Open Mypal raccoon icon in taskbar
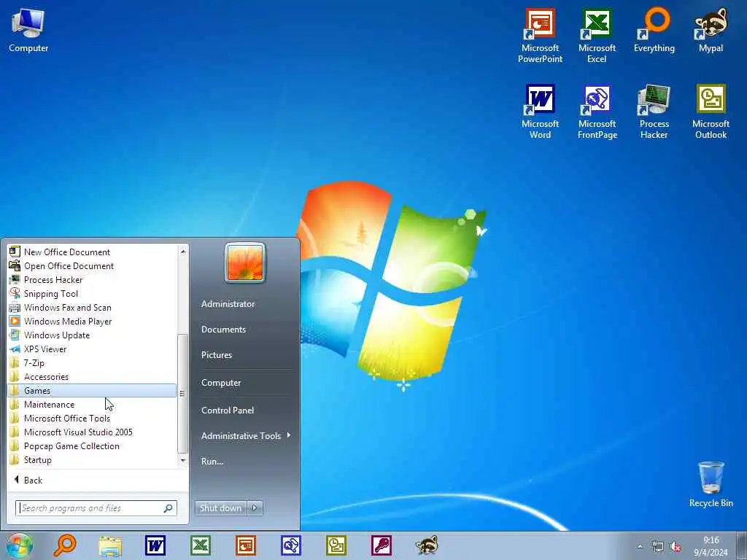This screenshot has width=747, height=560. [x=426, y=545]
